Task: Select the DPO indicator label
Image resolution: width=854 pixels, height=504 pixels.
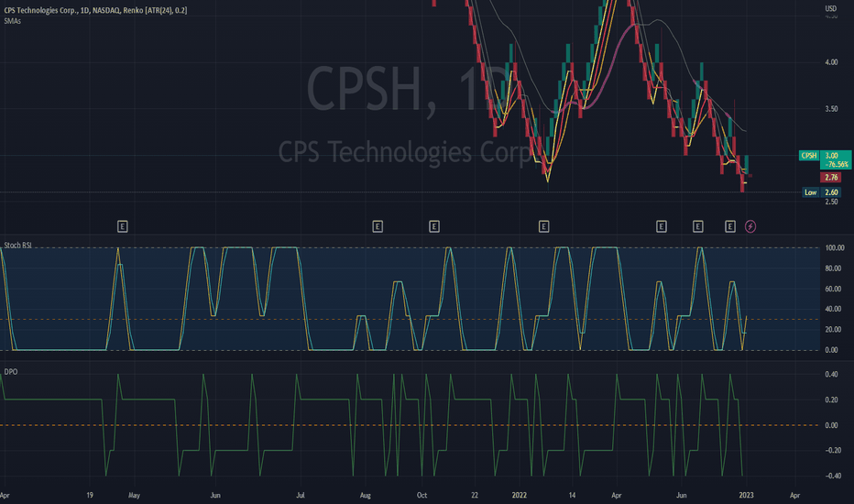Action: [11, 372]
